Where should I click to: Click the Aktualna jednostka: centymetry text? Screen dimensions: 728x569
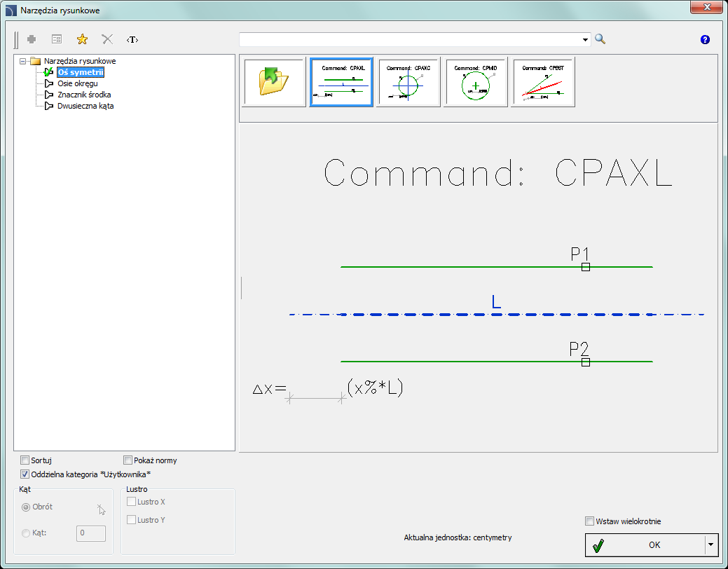coord(458,537)
